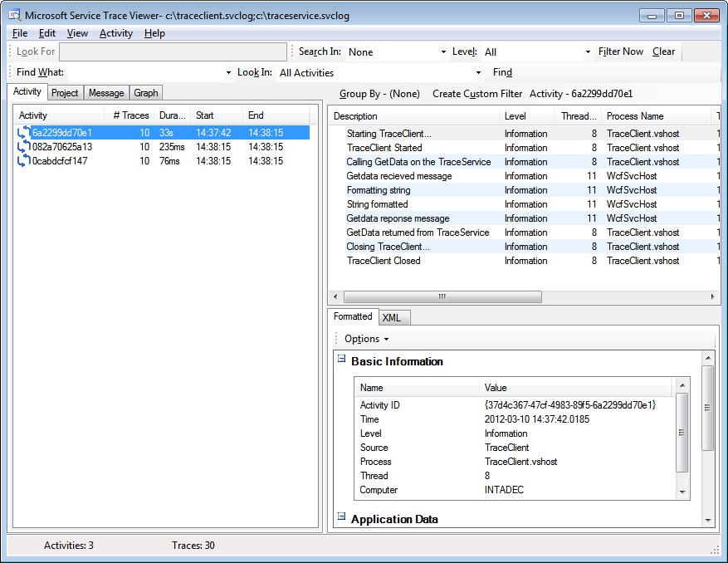The width and height of the screenshot is (728, 563).
Task: Switch to the XML tab
Action: 394,318
